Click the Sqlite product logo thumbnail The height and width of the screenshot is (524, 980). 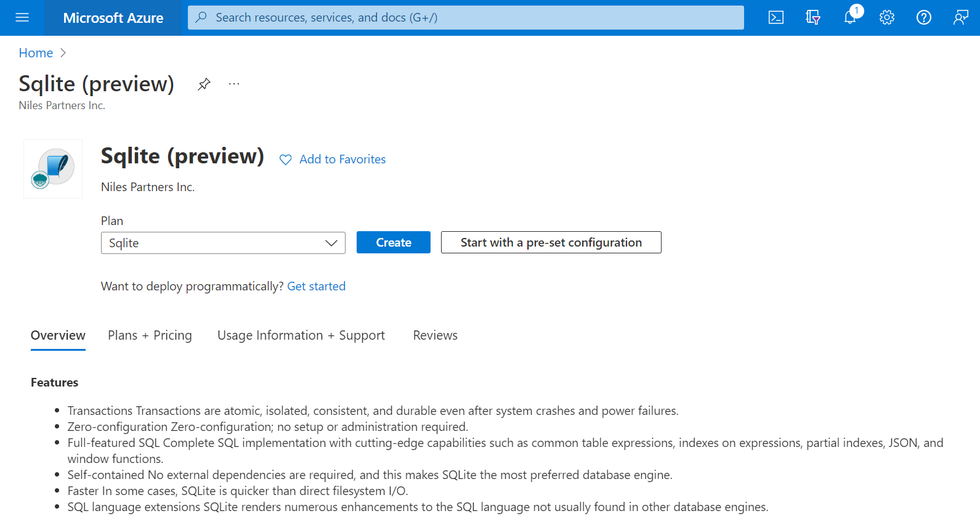[x=53, y=169]
